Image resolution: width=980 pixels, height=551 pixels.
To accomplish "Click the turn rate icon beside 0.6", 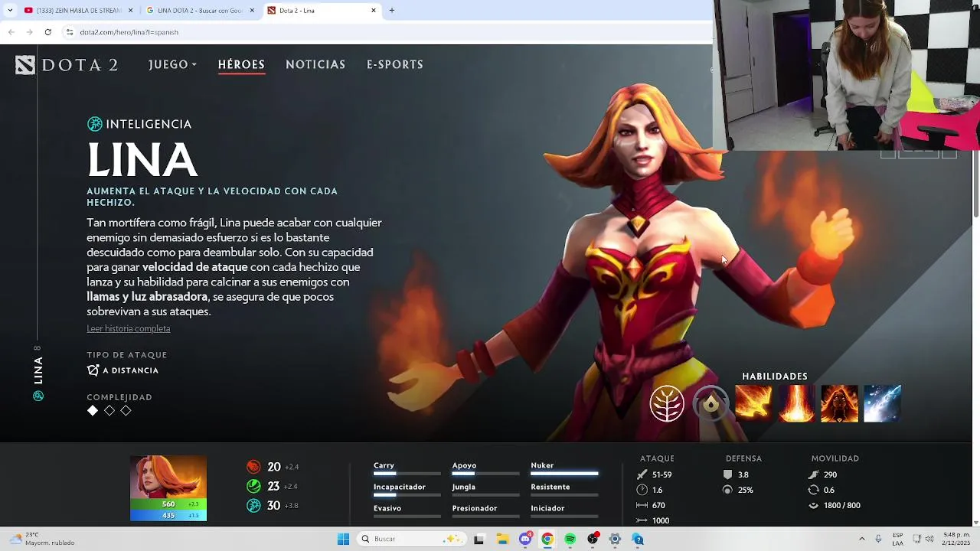I will pyautogui.click(x=813, y=490).
